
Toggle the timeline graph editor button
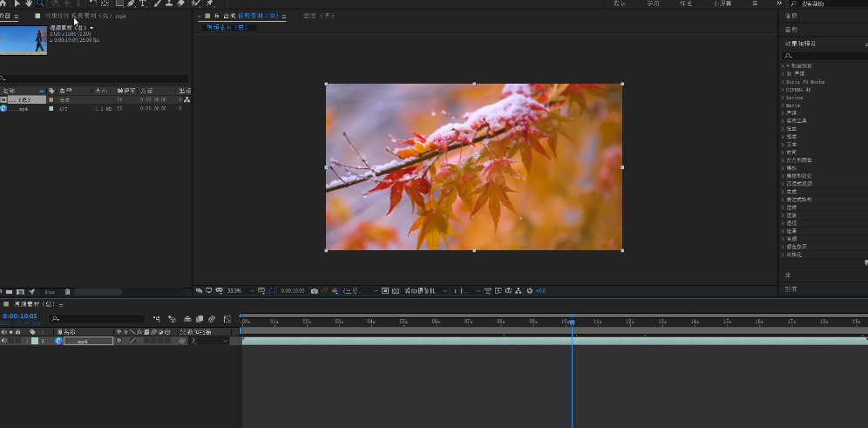coord(227,319)
